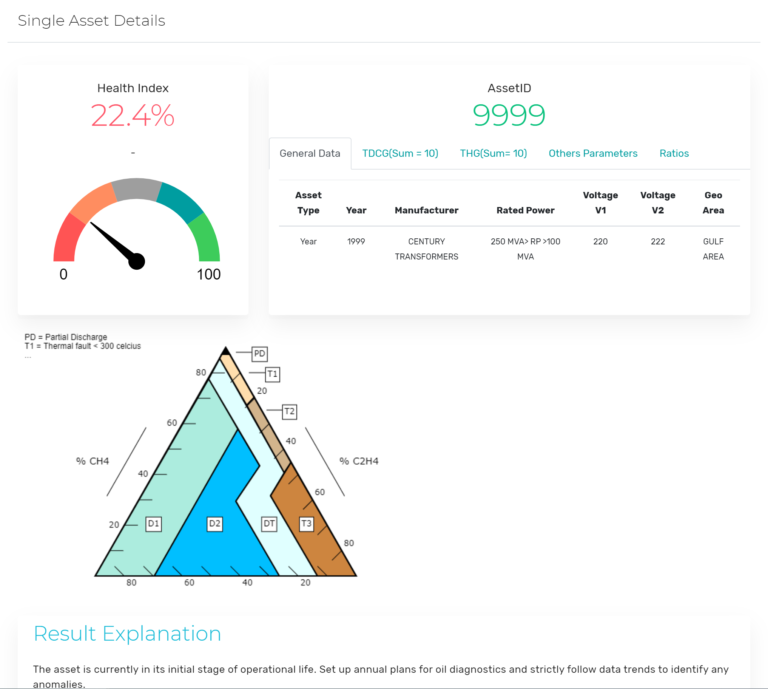This screenshot has height=689, width=768.
Task: Click the Result Explanation heading
Action: pos(127,633)
